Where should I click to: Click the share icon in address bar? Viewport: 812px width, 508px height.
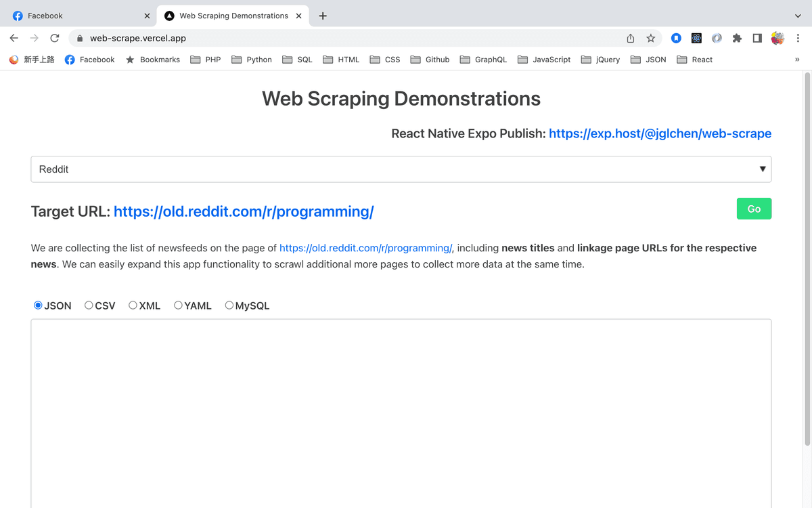point(631,39)
